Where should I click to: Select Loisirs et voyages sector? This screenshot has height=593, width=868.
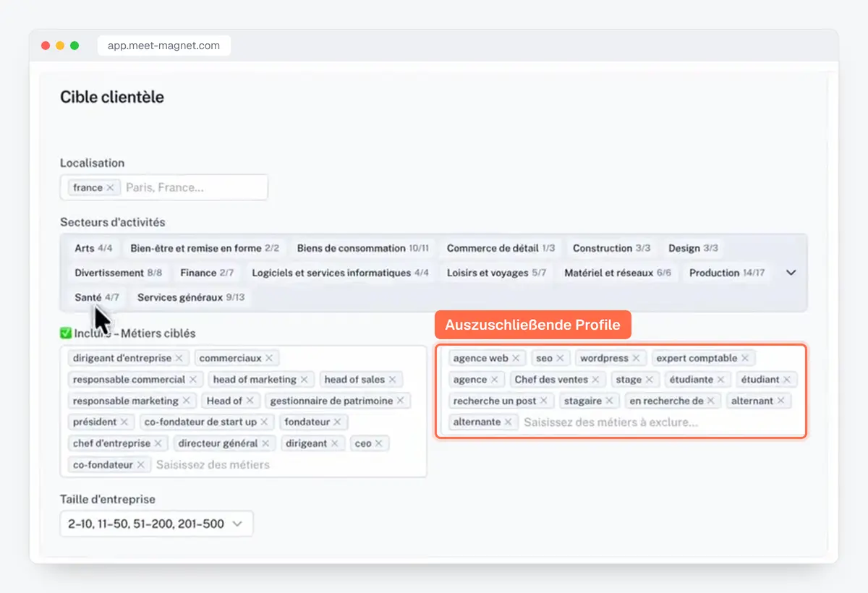(496, 273)
